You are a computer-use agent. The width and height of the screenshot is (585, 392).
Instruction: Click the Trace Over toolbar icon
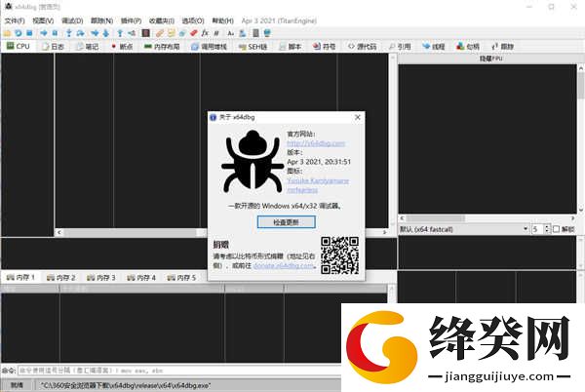tap(106, 33)
